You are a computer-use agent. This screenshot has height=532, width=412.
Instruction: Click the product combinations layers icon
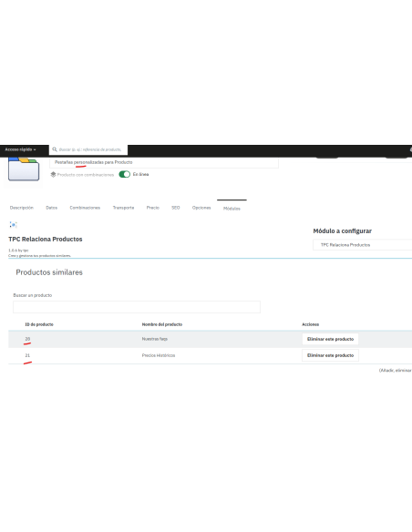click(53, 174)
